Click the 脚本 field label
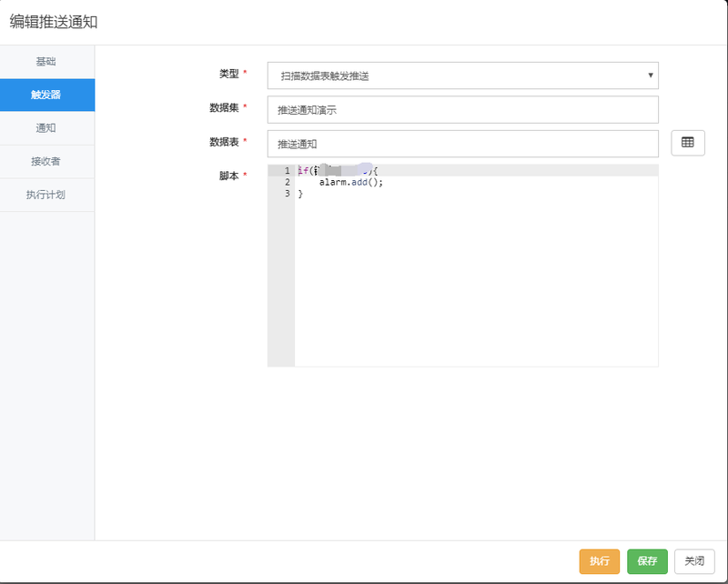728x584 pixels. tap(228, 176)
